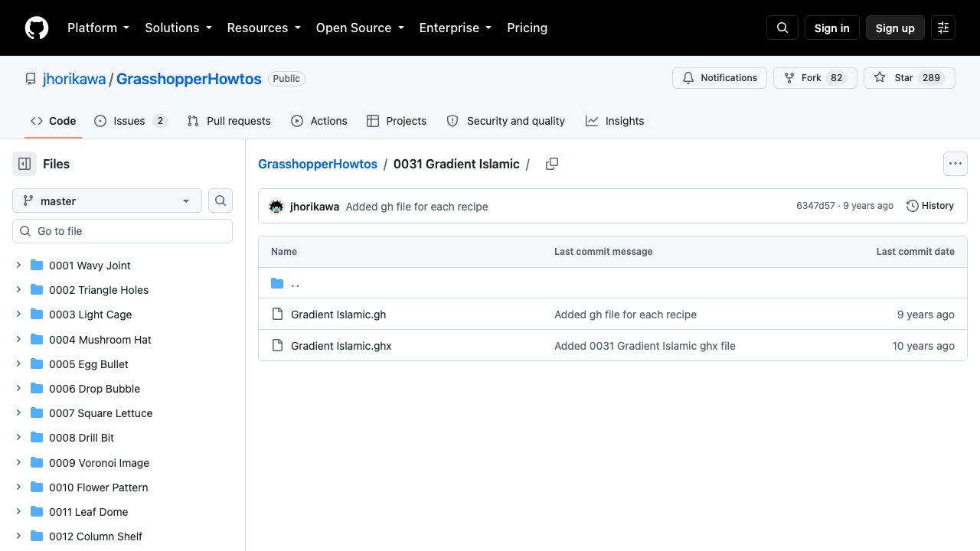Viewport: 980px width, 551px height.
Task: Open the GitHub homepage logo
Action: pyautogui.click(x=37, y=28)
